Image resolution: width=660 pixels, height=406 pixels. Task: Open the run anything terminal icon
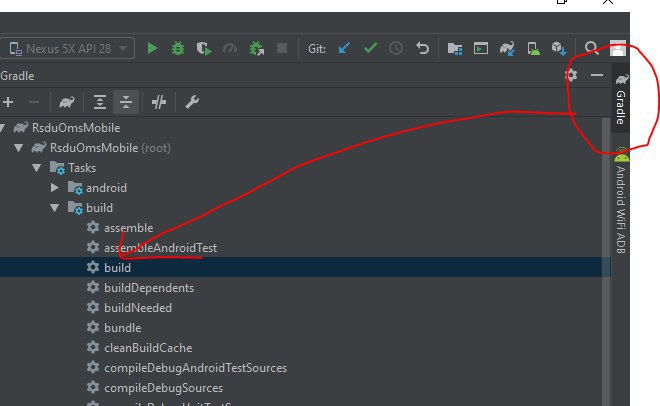[481, 48]
